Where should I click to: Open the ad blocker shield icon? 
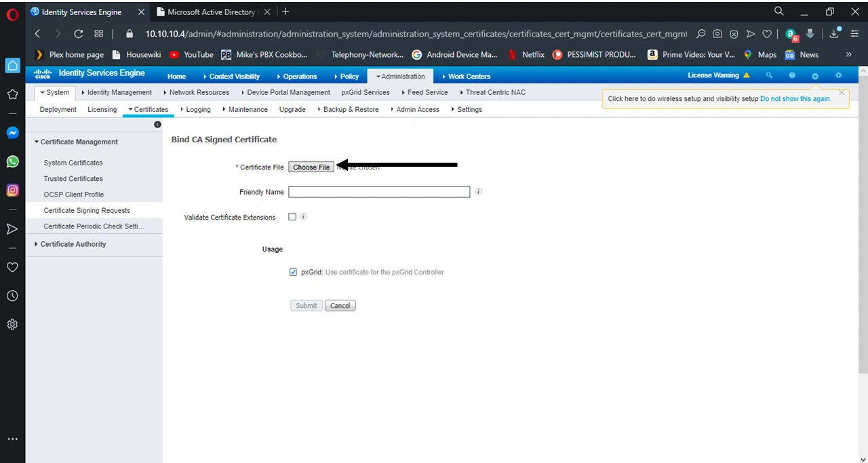pos(734,34)
